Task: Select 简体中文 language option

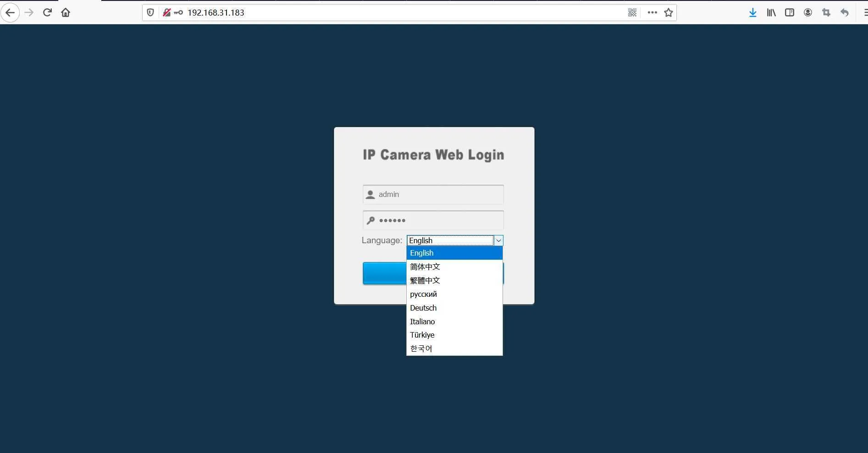Action: click(454, 267)
